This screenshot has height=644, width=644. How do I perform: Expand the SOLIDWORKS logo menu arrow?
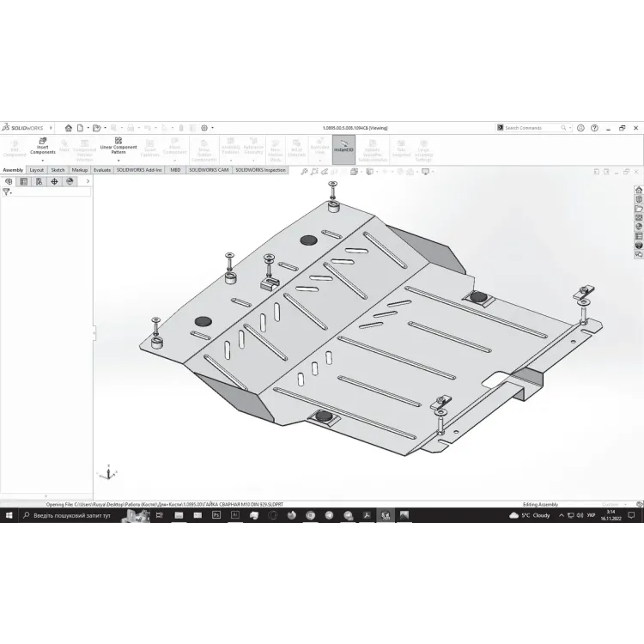(x=51, y=128)
